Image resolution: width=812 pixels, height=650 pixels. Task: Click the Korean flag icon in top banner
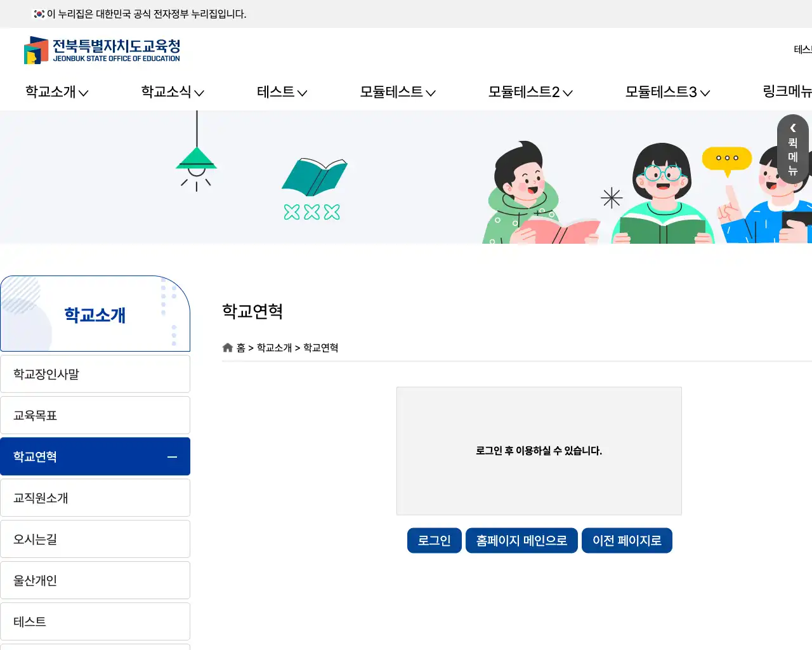pyautogui.click(x=39, y=14)
